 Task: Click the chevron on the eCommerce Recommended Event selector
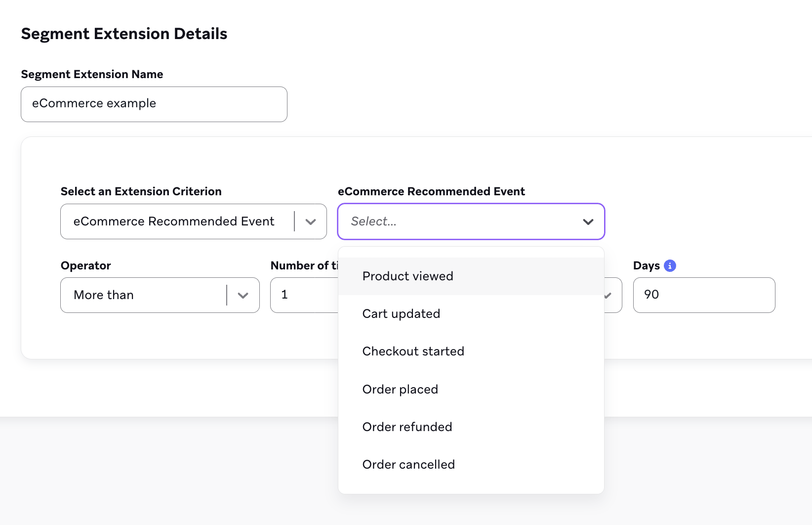point(588,222)
